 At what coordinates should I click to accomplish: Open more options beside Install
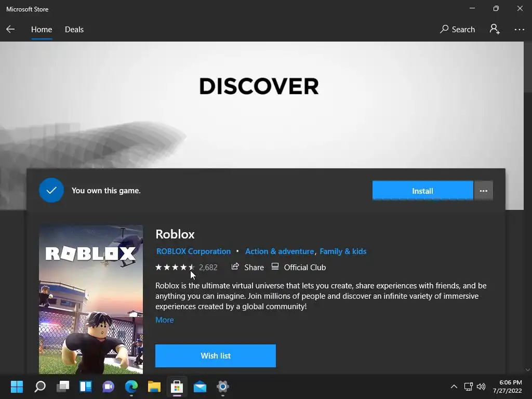tap(483, 191)
